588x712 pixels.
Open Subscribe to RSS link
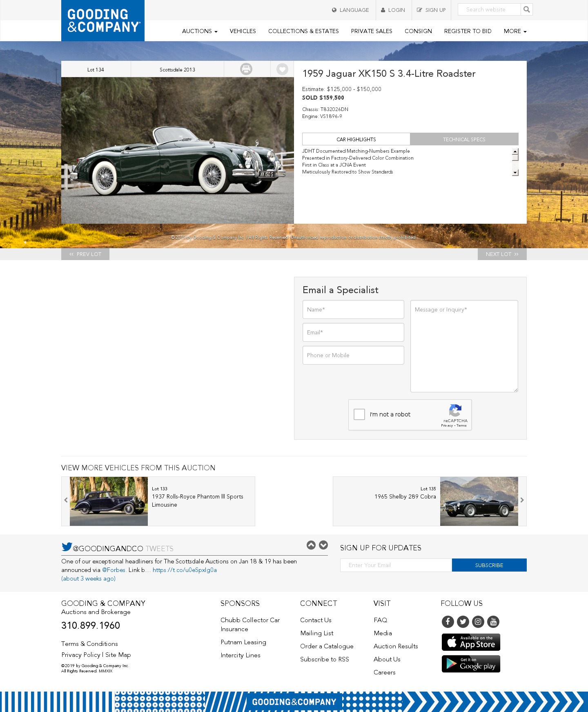point(325,659)
